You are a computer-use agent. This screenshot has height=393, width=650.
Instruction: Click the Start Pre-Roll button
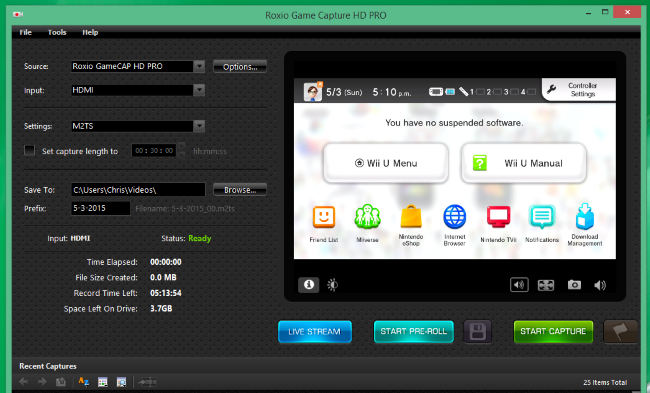coord(414,332)
